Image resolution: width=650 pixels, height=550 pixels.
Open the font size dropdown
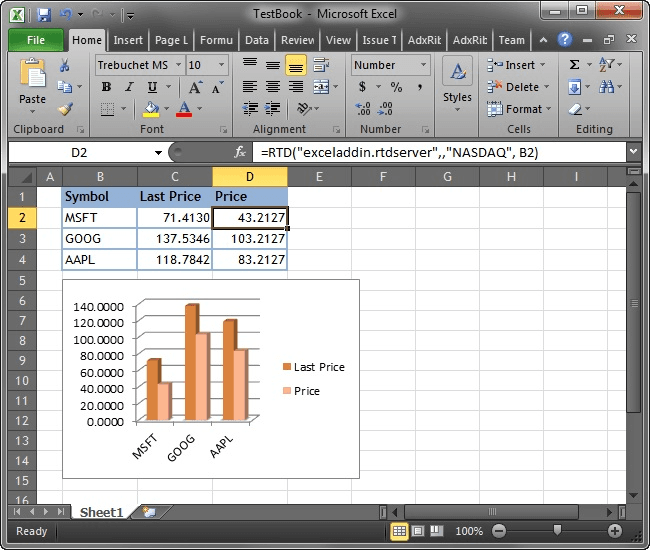coord(221,65)
